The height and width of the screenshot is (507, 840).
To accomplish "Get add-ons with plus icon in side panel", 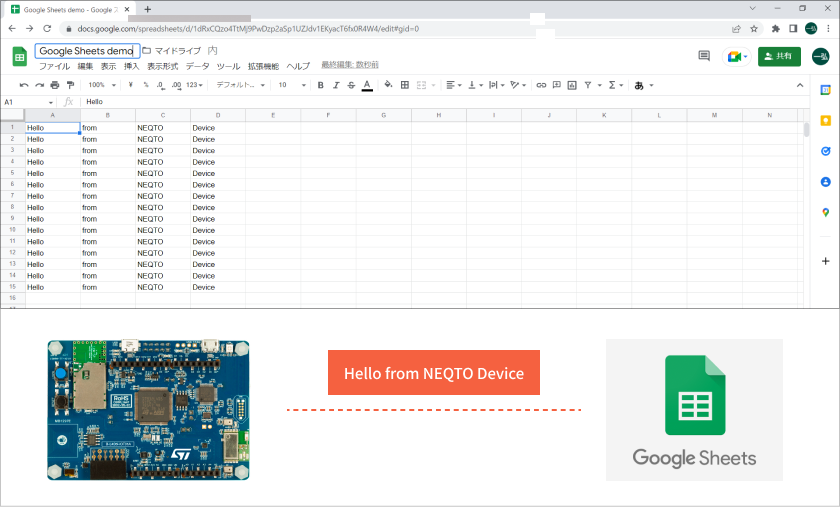I will point(825,261).
